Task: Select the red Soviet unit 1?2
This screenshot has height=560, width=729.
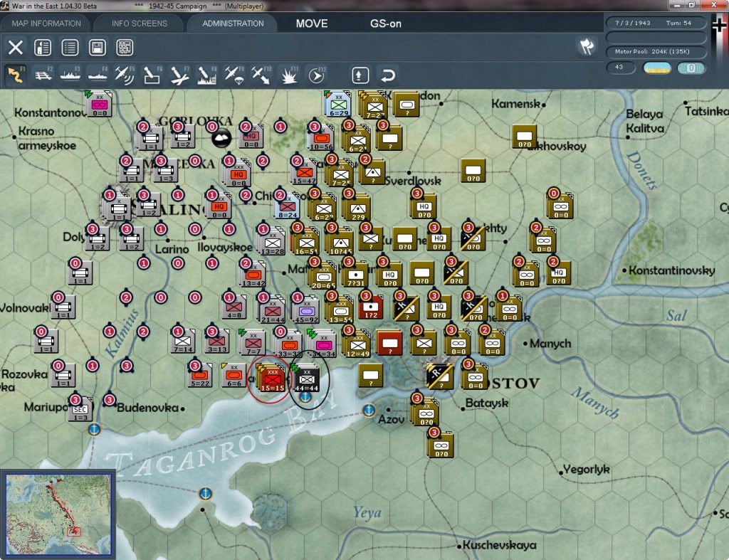Action: [x=370, y=307]
